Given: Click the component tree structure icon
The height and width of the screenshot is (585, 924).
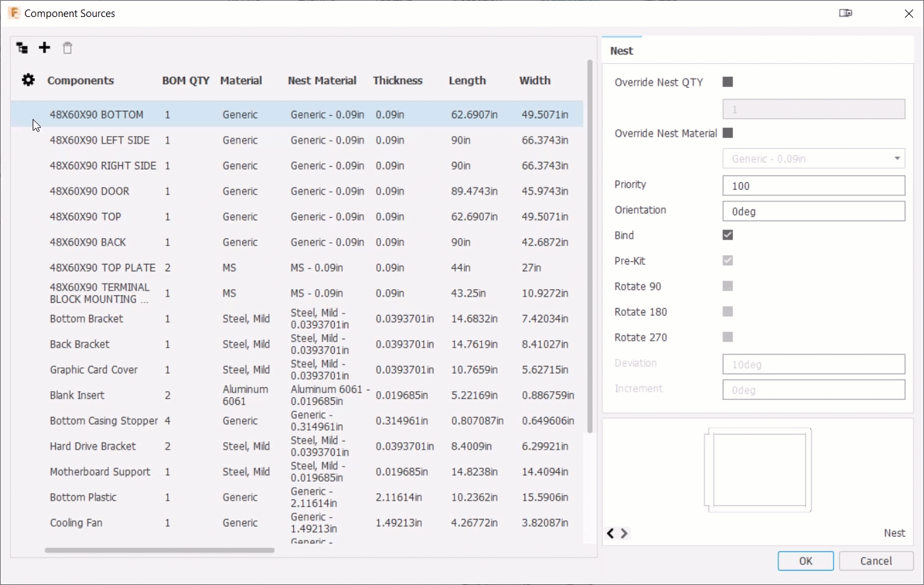Looking at the screenshot, I should [22, 48].
